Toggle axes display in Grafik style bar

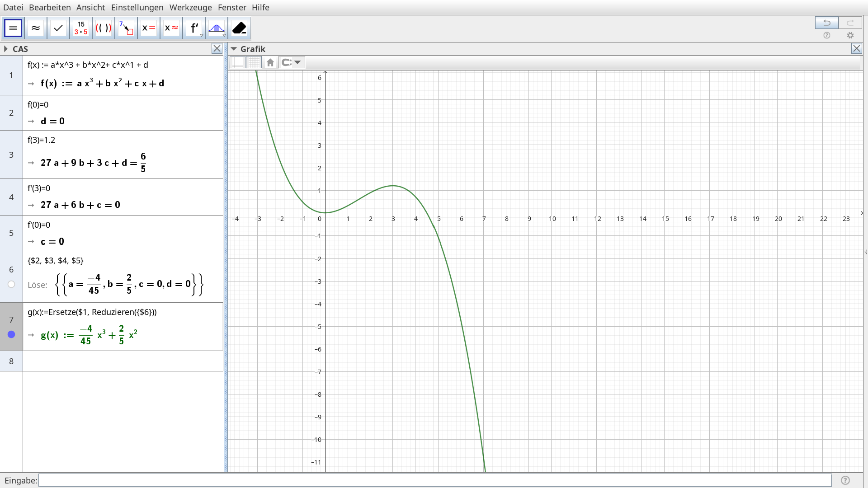point(238,62)
